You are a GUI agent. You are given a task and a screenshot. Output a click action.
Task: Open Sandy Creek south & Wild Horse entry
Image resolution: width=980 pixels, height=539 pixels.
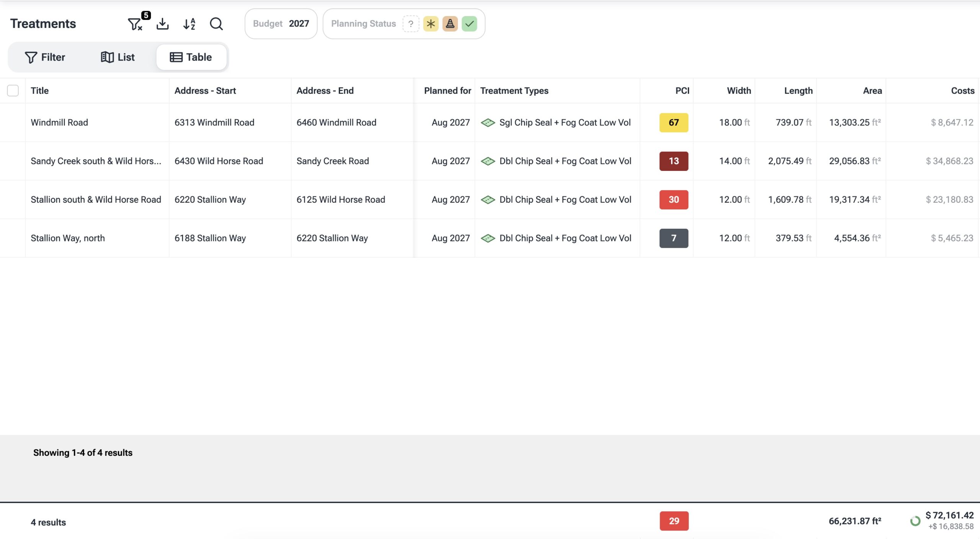96,161
